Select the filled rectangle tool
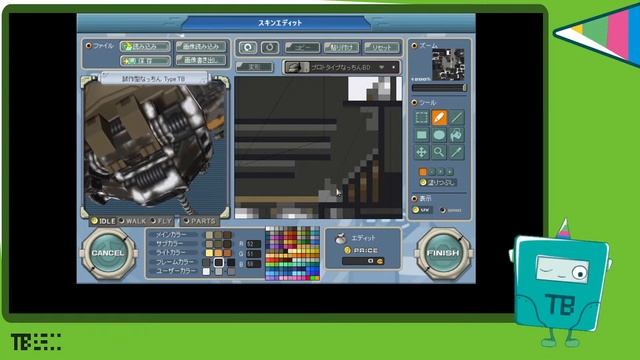640x360 pixels. tap(422, 135)
